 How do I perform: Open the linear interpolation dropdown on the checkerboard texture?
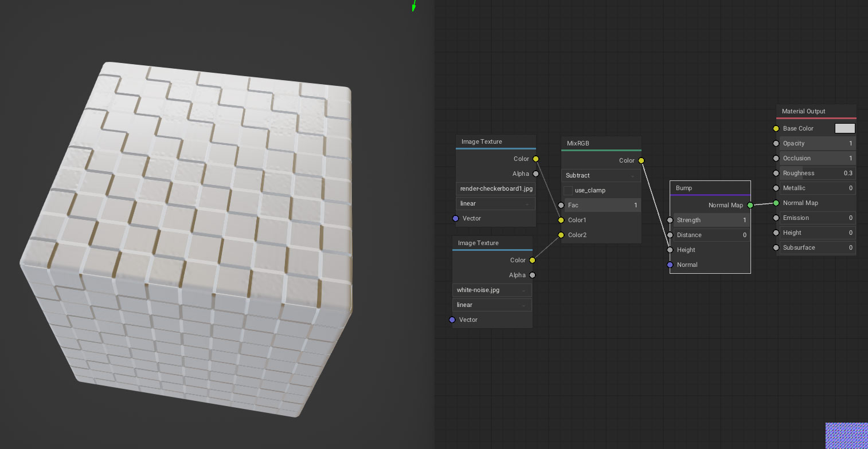tap(495, 203)
